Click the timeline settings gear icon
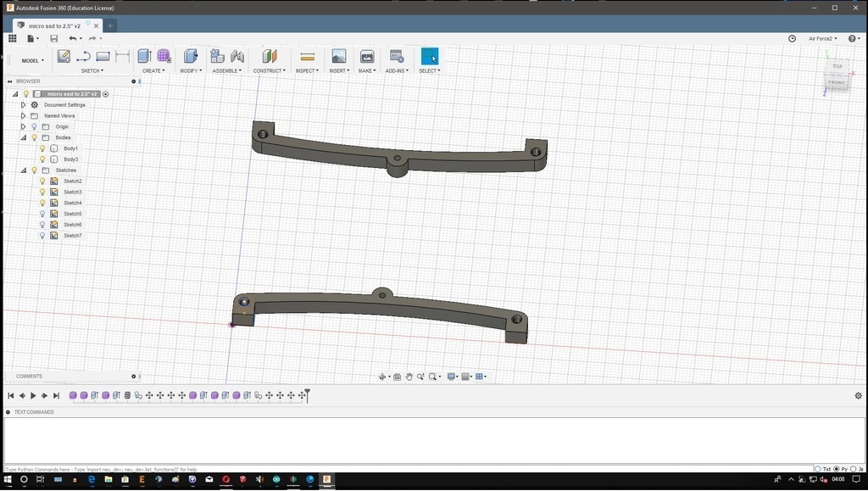868x491 pixels. (x=858, y=396)
